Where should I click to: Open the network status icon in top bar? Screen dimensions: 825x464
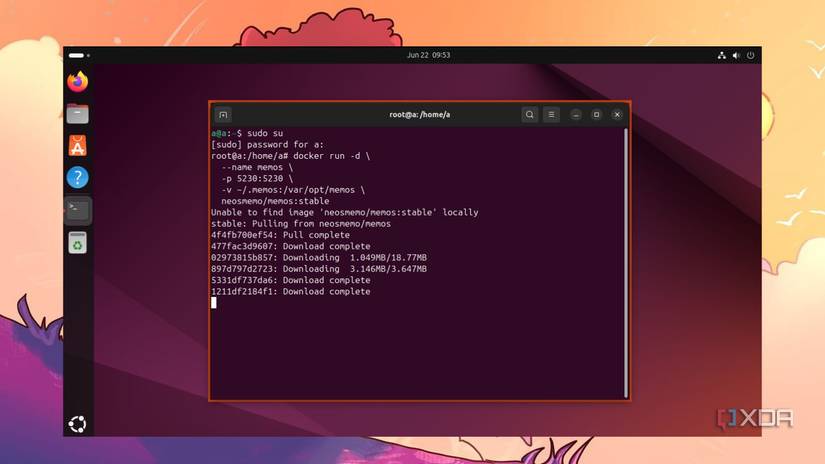(722, 55)
